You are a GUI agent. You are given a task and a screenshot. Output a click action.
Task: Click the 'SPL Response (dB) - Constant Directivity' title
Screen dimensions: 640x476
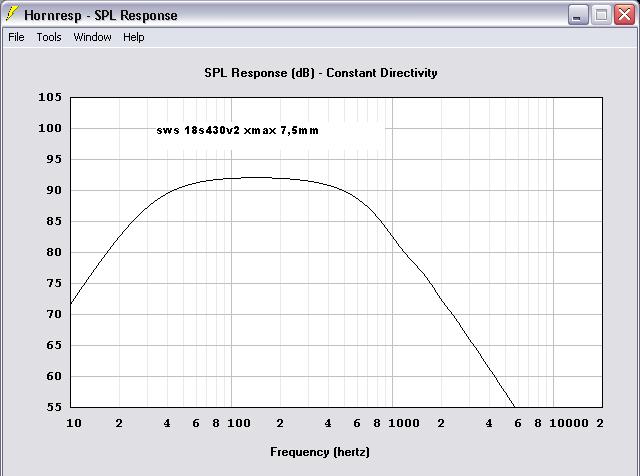(321, 73)
